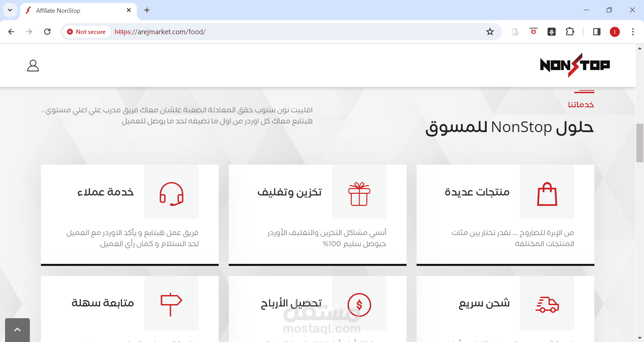
Task: Click the page vertical scrollbar thumb
Action: (x=640, y=143)
